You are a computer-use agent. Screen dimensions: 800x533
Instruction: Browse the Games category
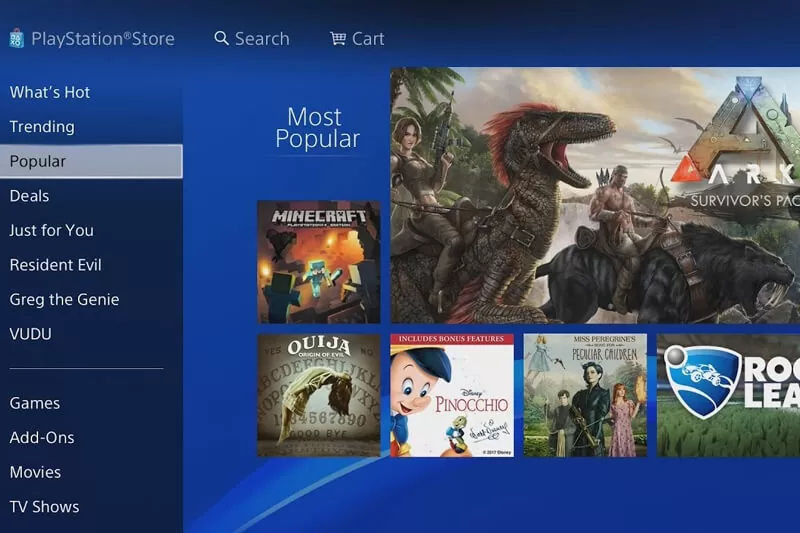(x=35, y=403)
